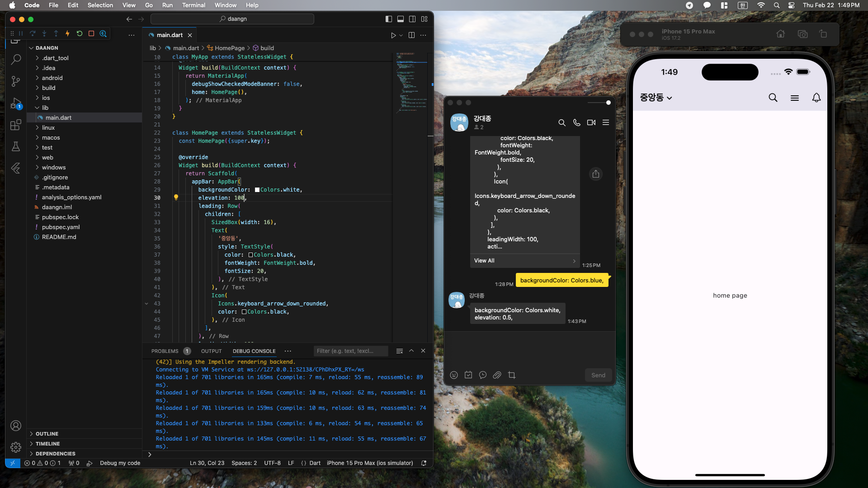The image size is (868, 488).
Task: Click the debug Step Into icon
Action: click(44, 33)
